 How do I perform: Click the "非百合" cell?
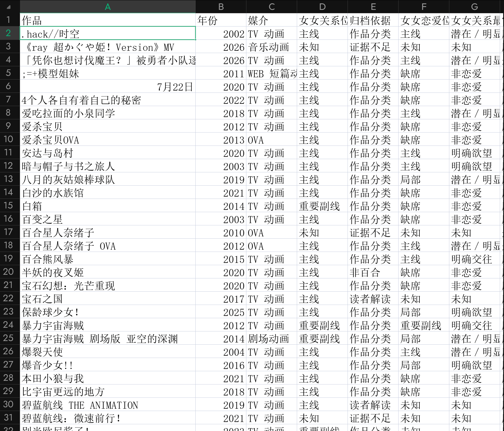373,272
